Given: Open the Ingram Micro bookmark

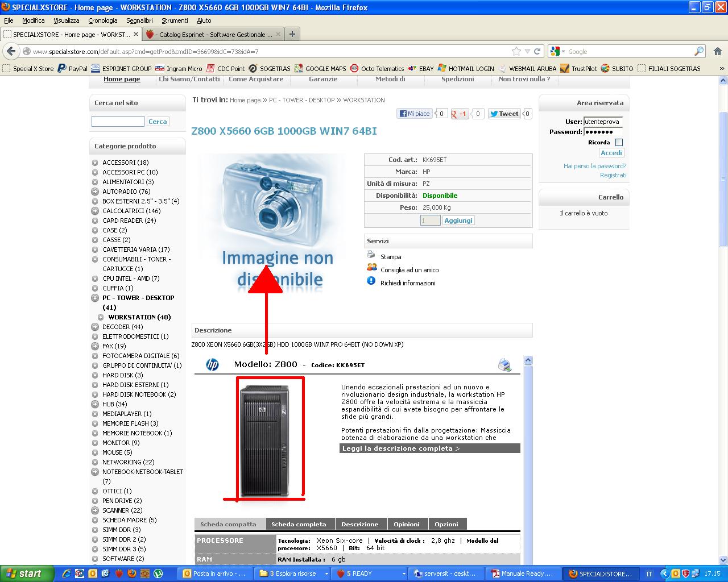Looking at the screenshot, I should pos(179,69).
